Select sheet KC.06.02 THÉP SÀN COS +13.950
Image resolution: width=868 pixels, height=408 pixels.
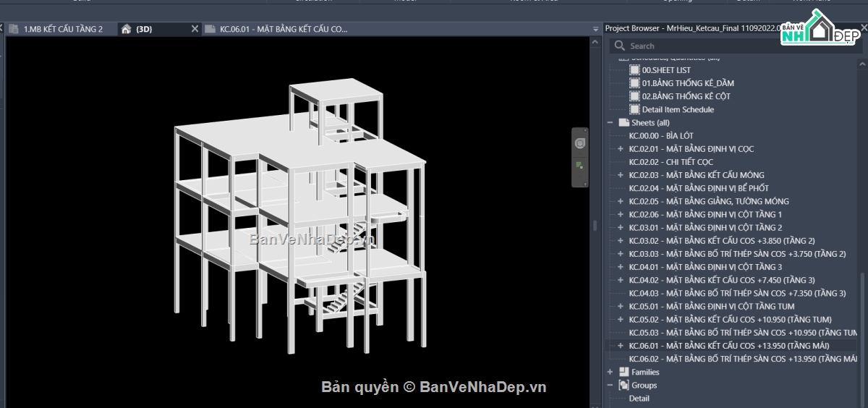pos(743,359)
